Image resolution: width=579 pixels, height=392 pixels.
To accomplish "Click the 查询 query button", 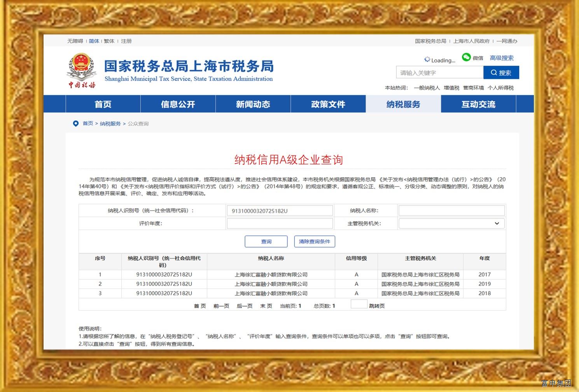I will click(x=266, y=242).
